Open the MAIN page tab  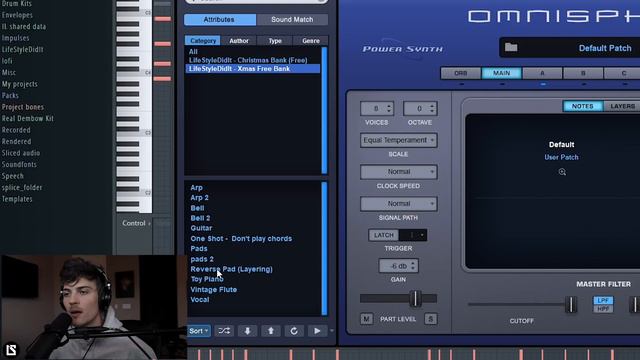point(501,73)
